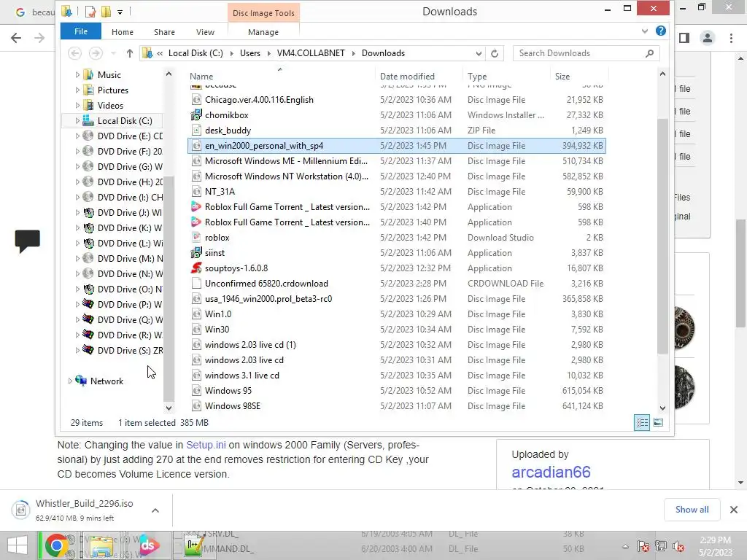
Task: Select the chomikbox installer icon
Action: pyautogui.click(x=196, y=114)
